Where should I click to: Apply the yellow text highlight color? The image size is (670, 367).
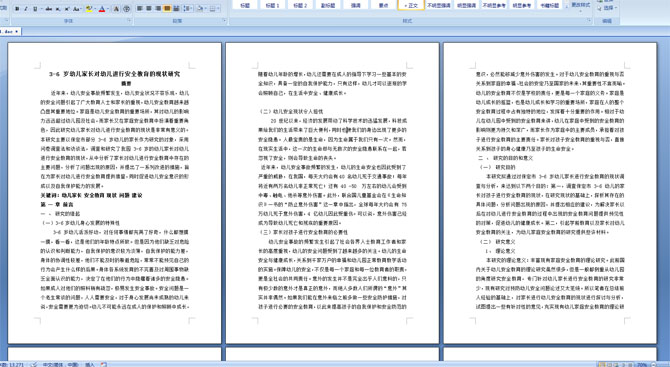[x=89, y=9]
